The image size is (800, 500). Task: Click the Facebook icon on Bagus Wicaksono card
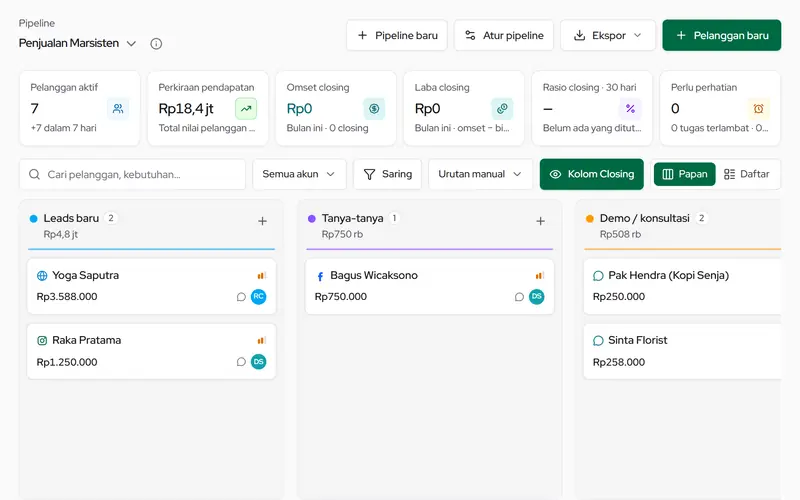click(320, 277)
